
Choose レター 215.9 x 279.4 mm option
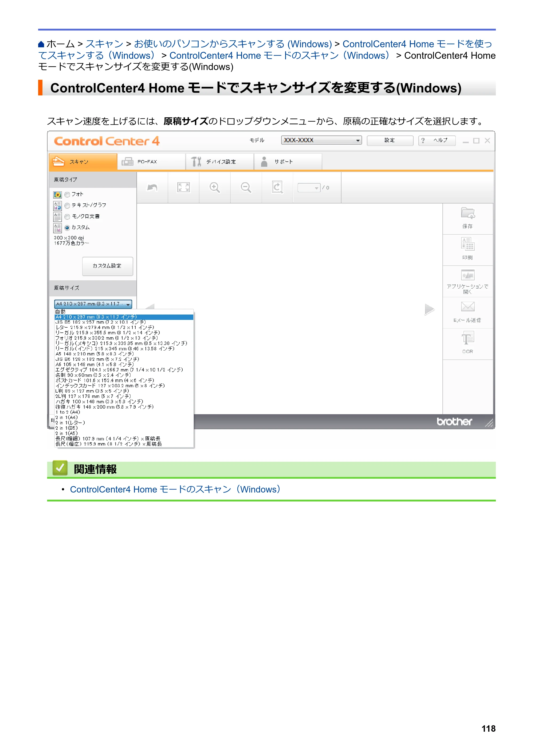124,328
